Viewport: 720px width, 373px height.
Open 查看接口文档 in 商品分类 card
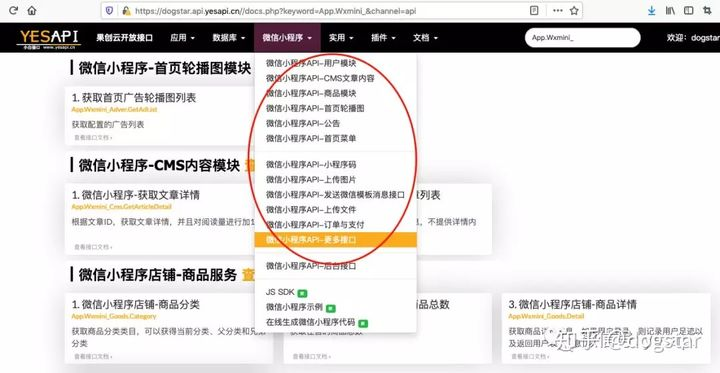[x=93, y=356]
